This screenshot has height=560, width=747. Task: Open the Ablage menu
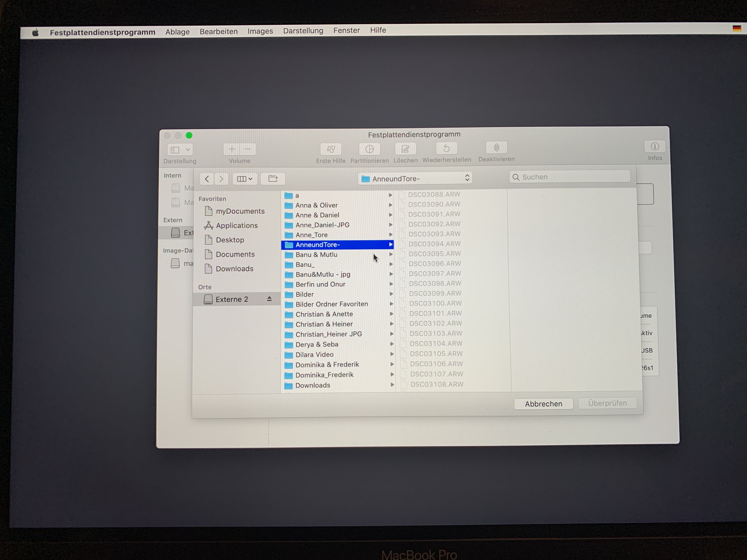click(177, 32)
